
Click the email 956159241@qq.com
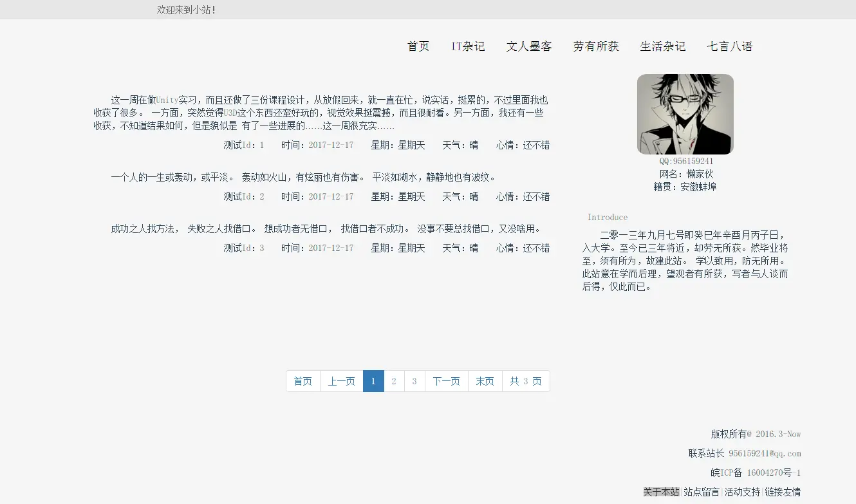click(x=765, y=453)
